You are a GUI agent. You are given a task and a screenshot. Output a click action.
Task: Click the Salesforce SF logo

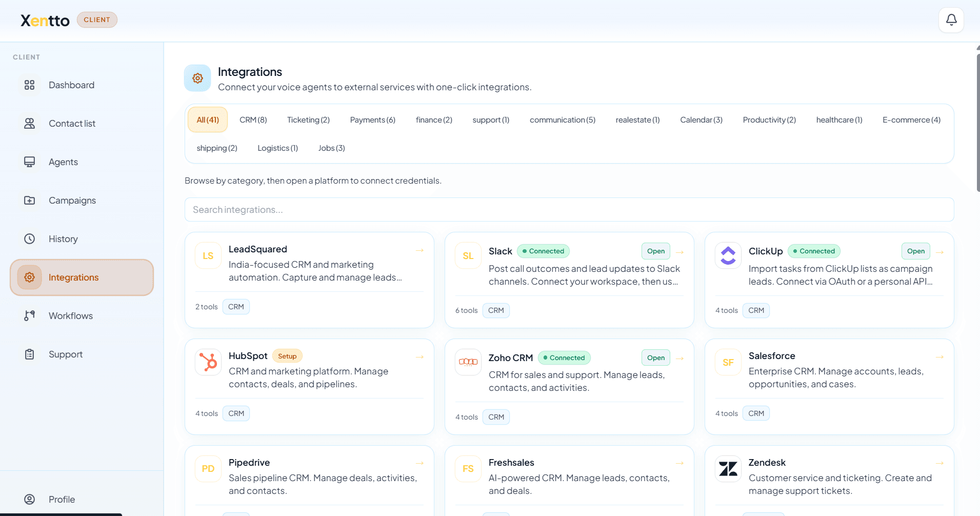pyautogui.click(x=728, y=362)
